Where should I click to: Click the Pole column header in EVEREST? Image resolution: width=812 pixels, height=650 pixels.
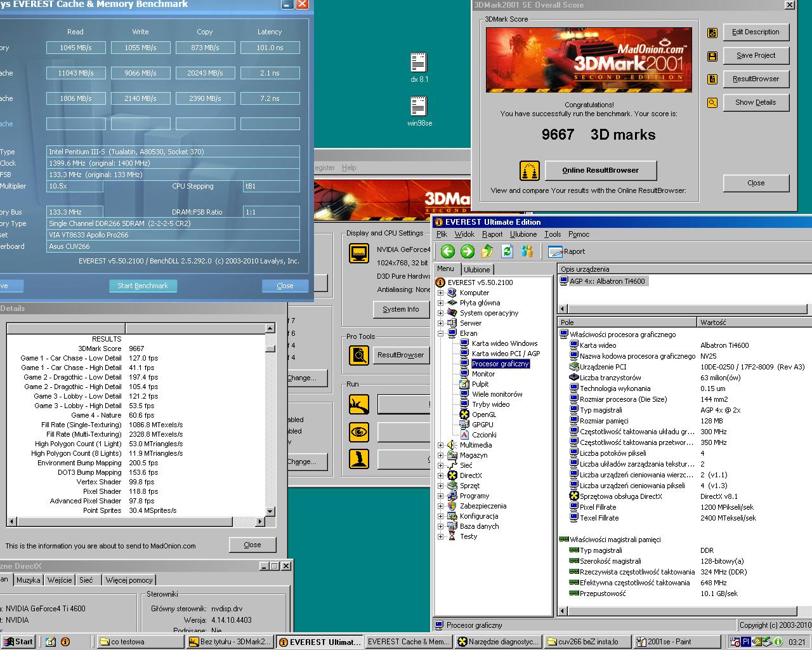click(627, 322)
